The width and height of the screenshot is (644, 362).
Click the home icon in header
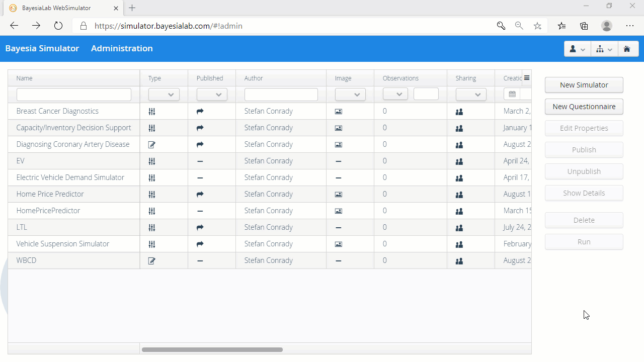point(627,49)
